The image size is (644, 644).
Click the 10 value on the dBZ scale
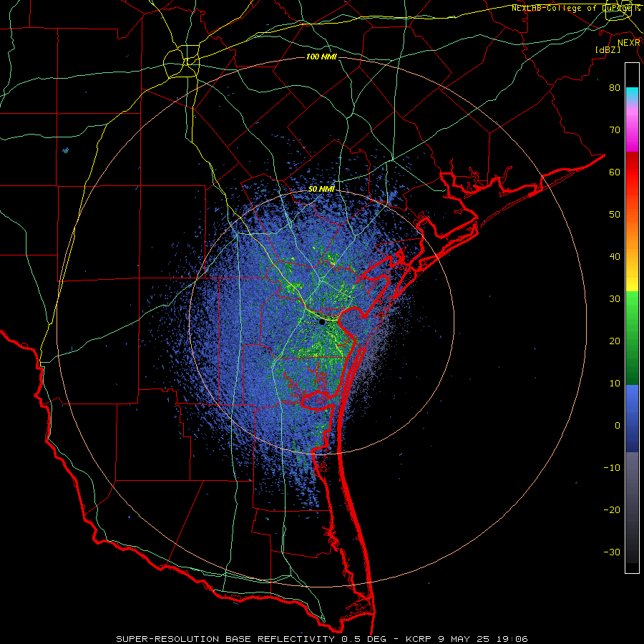coord(615,384)
